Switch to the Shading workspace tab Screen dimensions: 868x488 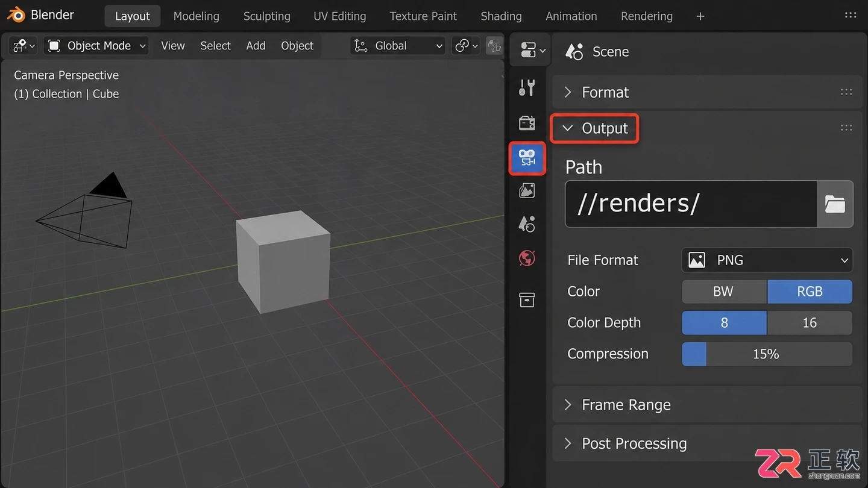501,16
